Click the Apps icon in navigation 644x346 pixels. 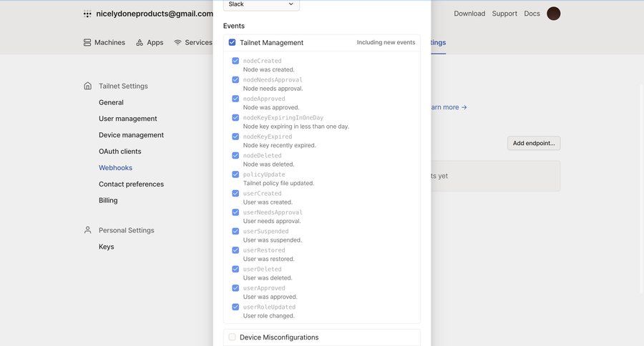click(140, 42)
